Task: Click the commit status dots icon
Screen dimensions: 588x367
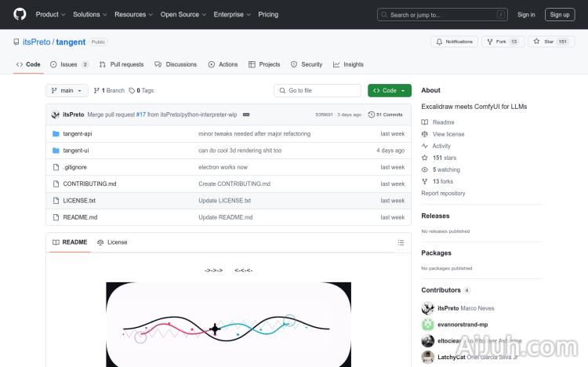Action: pos(246,114)
